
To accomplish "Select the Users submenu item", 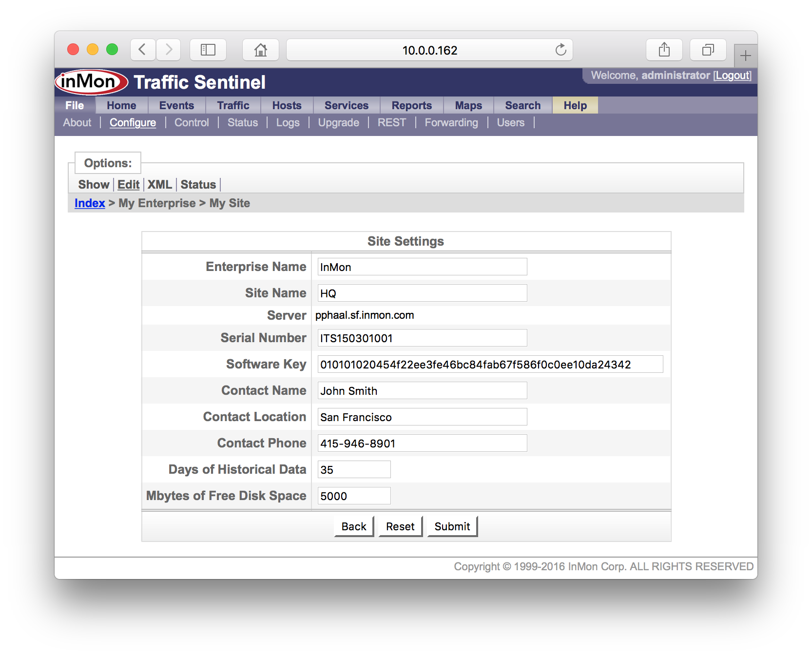I will tap(511, 123).
